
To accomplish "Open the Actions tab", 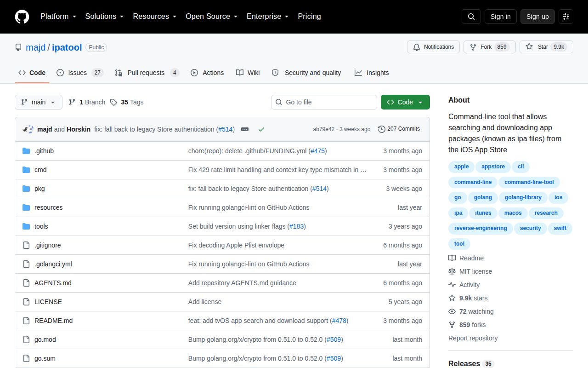I will click(x=207, y=73).
